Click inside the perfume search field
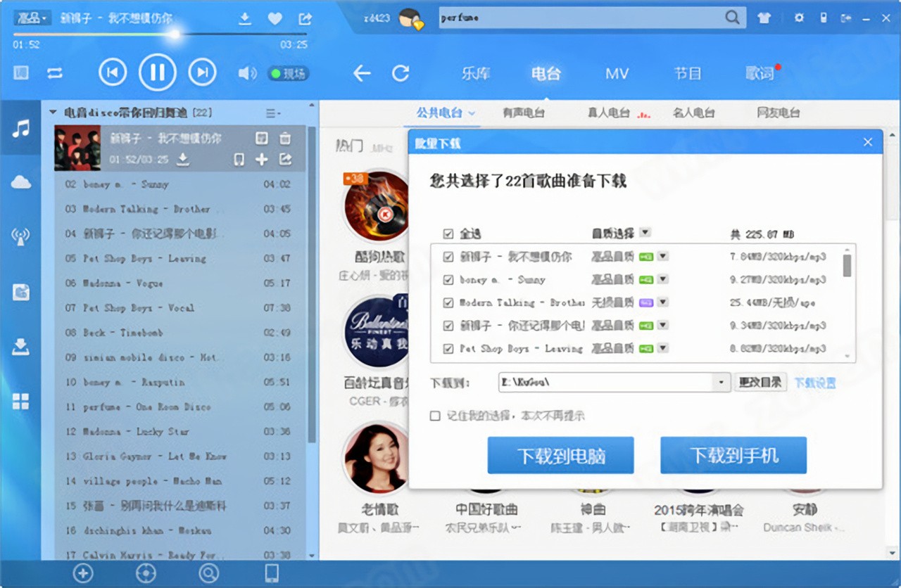The width and height of the screenshot is (901, 588). tap(563, 17)
